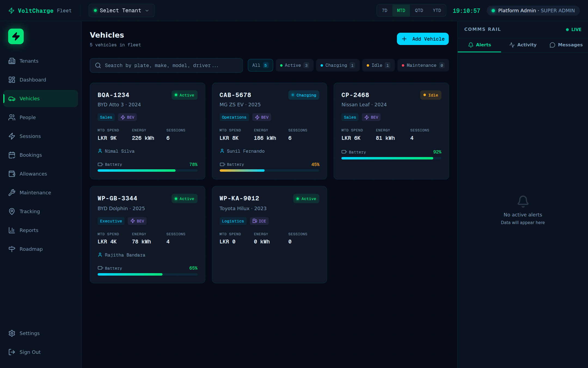Click the Sign Out arrow icon
The width and height of the screenshot is (588, 368).
(12, 352)
